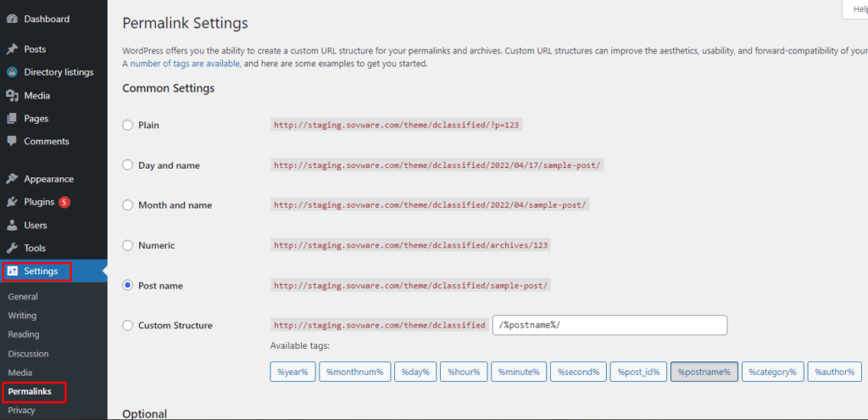Click the Pages icon in sidebar
Image resolution: width=868 pixels, height=420 pixels.
point(12,119)
